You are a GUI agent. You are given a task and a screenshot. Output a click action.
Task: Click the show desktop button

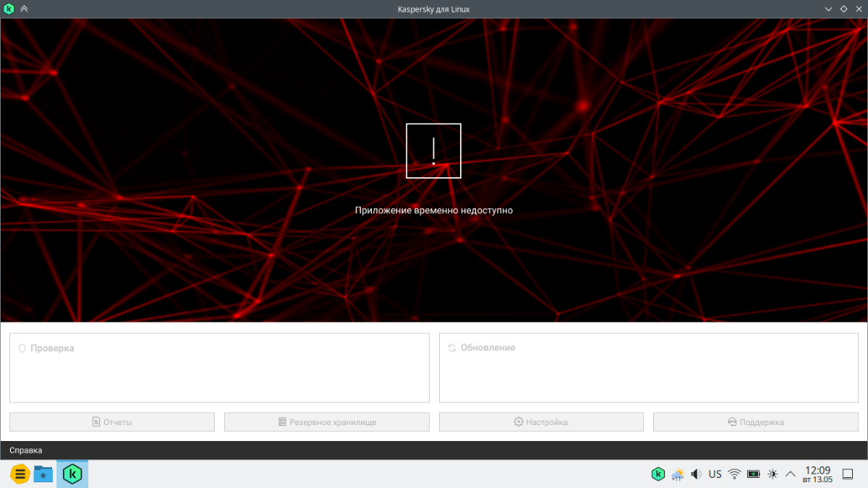(848, 474)
